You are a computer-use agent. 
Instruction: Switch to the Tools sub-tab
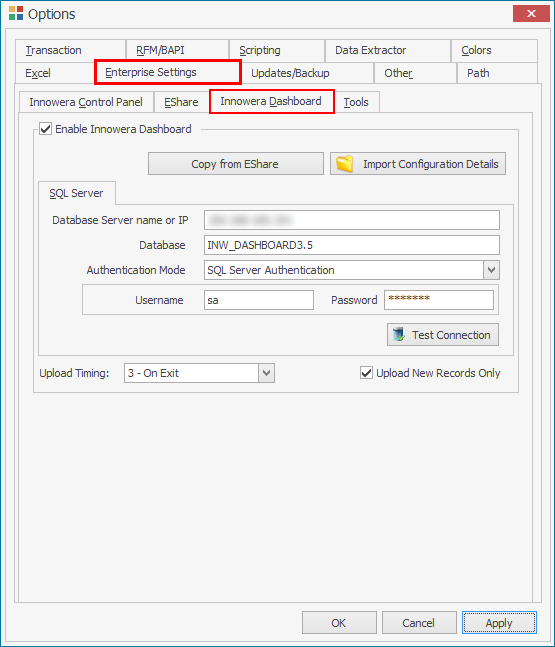tap(357, 102)
